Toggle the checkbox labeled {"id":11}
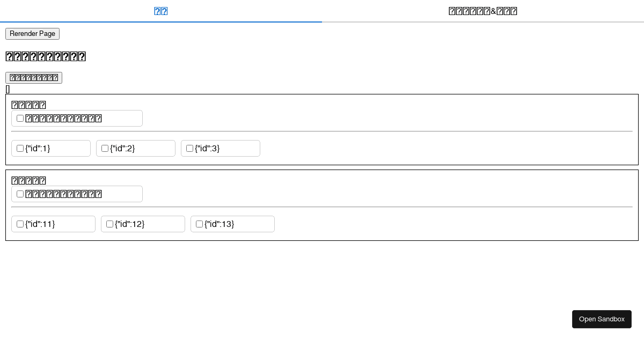This screenshot has height=338, width=644. 20,224
